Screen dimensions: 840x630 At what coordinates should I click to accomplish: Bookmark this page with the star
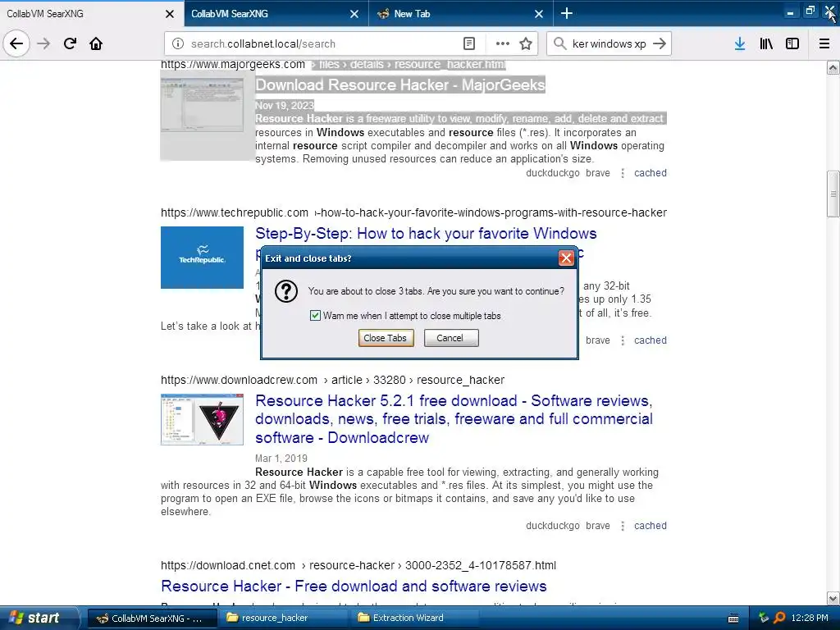526,43
